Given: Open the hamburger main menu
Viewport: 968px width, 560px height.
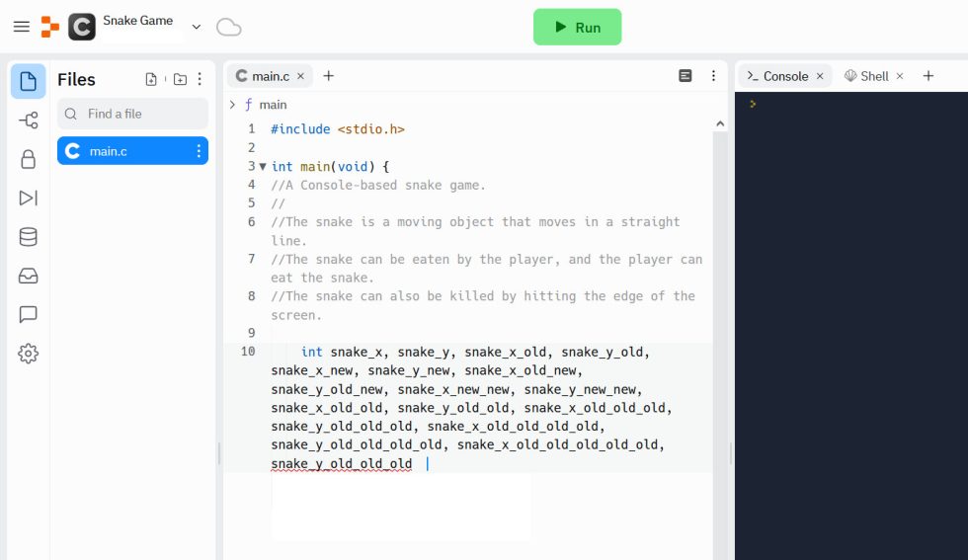Looking at the screenshot, I should (x=22, y=27).
